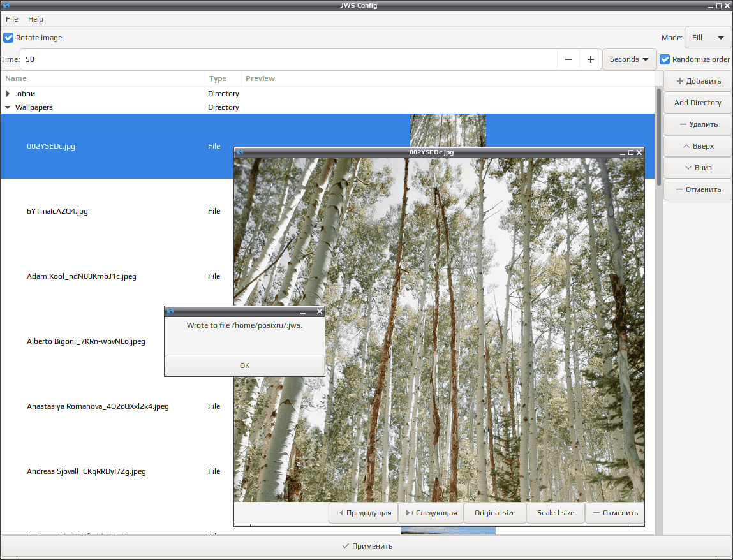Open the Mode dropdown set to Fill
733x560 pixels.
point(707,38)
